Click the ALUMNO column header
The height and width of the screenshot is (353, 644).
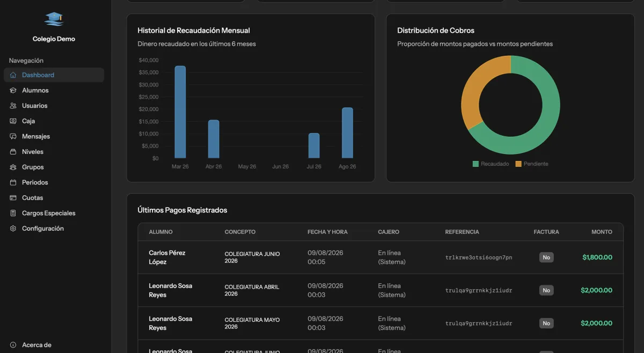[x=161, y=232]
